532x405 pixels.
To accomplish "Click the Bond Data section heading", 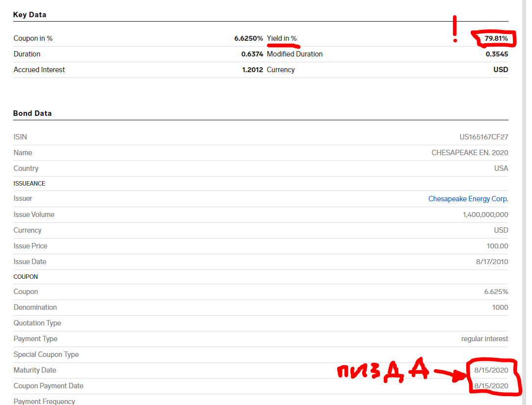I will 32,113.
